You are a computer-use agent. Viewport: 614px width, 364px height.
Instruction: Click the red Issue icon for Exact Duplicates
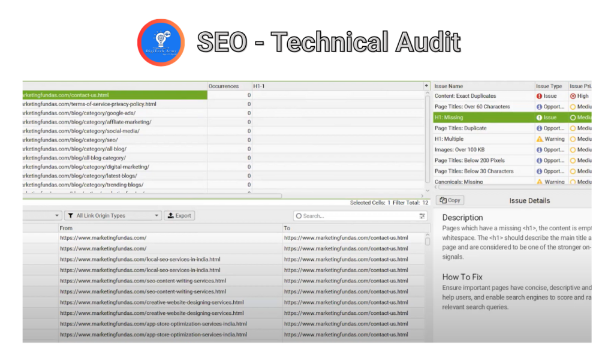pyautogui.click(x=540, y=96)
